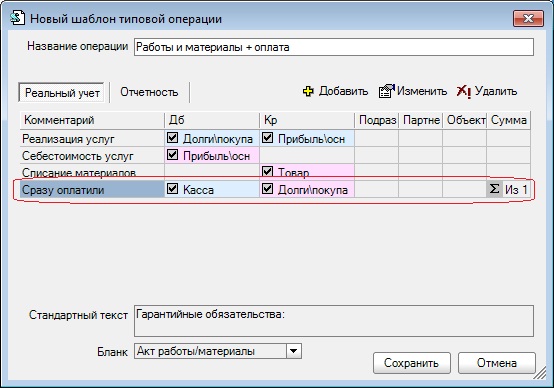Click the Сохранить button
The width and height of the screenshot is (554, 388).
(x=412, y=363)
